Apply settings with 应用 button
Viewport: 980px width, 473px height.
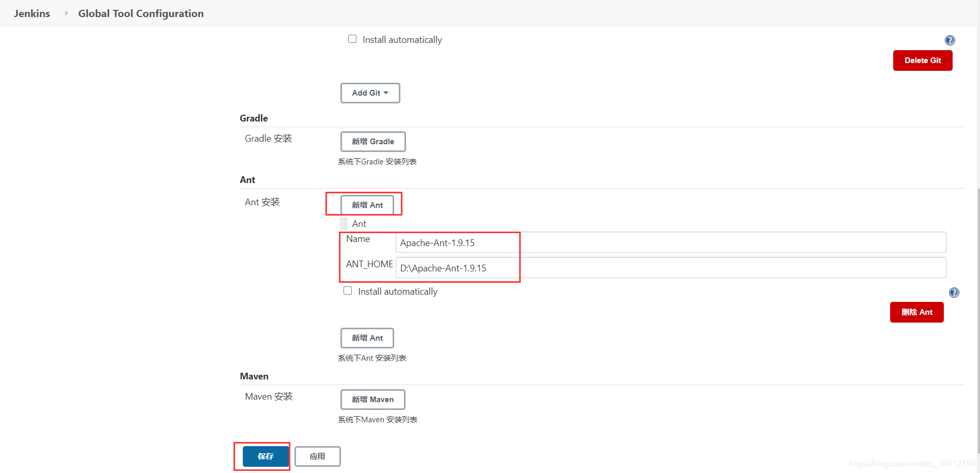(x=317, y=456)
